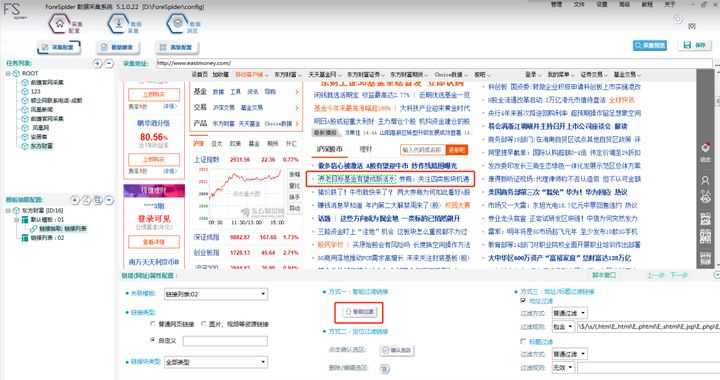Open the 过滤方式 dropdown under 标题过滤
The height and width of the screenshot is (380, 720).
click(x=569, y=354)
